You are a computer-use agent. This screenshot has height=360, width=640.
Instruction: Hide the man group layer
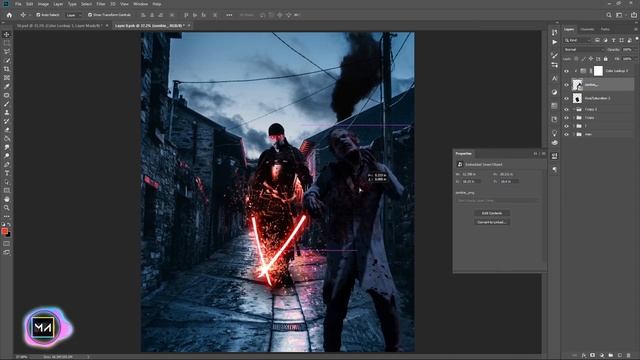(566, 134)
